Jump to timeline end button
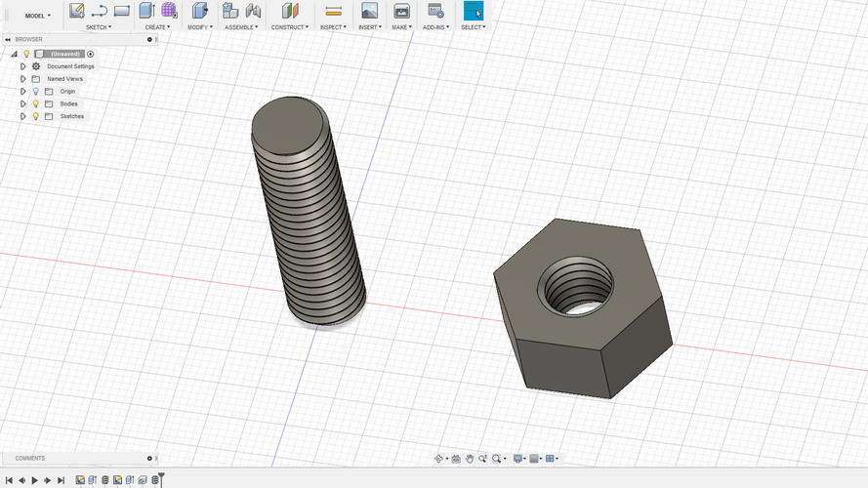This screenshot has width=868, height=488. point(61,480)
